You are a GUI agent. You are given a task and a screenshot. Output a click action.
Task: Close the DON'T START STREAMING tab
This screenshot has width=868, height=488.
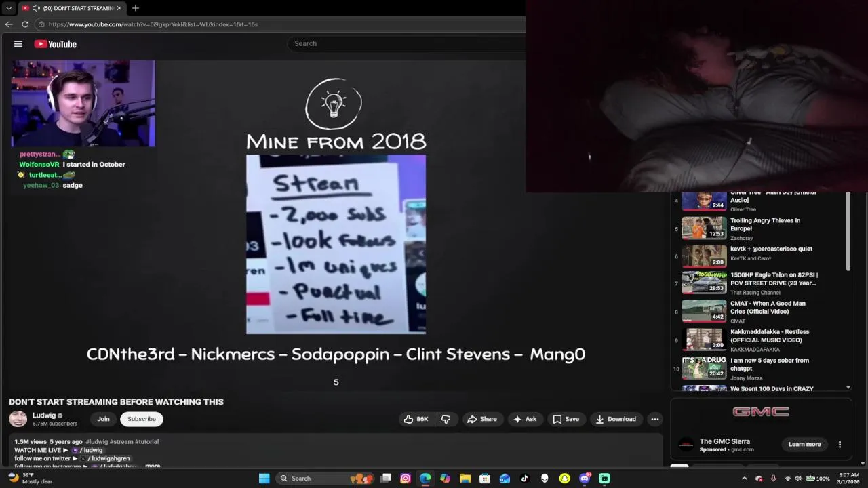pyautogui.click(x=119, y=8)
